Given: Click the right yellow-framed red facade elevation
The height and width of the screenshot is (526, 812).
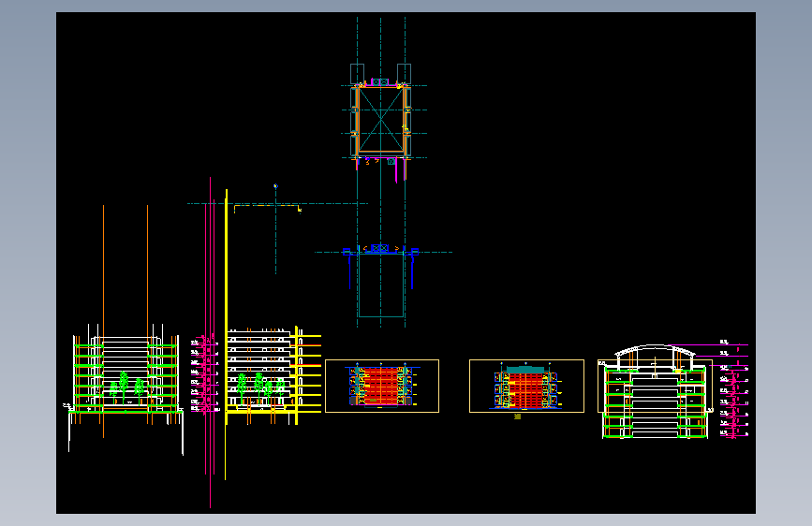Looking at the screenshot, I should click(526, 387).
